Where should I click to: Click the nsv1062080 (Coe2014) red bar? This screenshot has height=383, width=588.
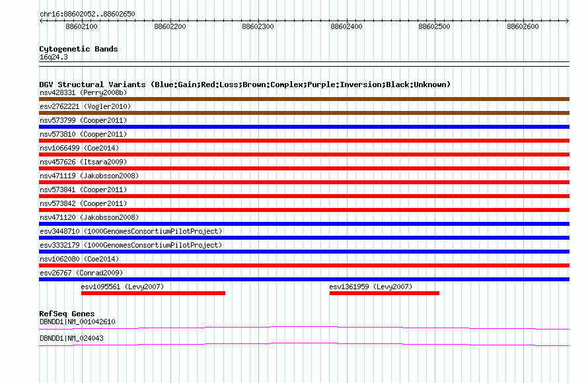coord(304,265)
